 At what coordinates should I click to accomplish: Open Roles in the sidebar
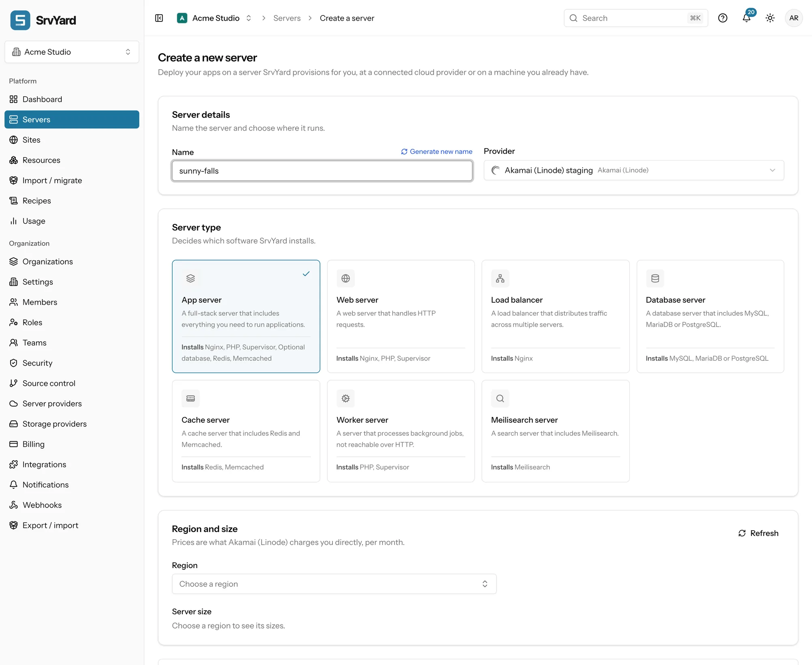[x=72, y=323]
